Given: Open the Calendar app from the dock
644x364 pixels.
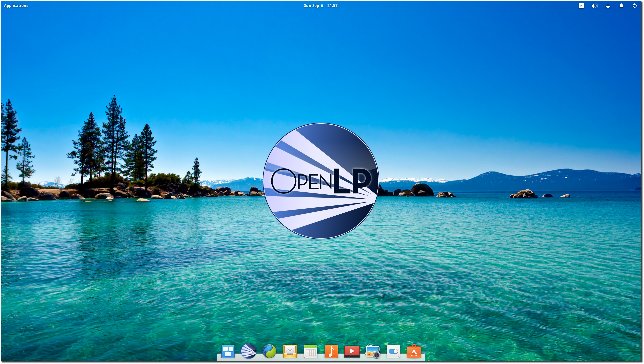Looking at the screenshot, I should click(x=311, y=351).
